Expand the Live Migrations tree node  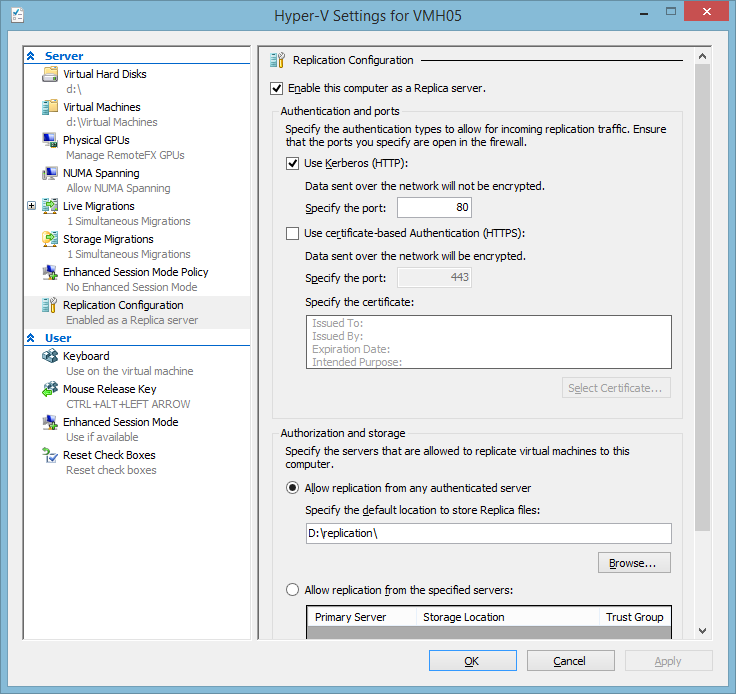(32, 206)
